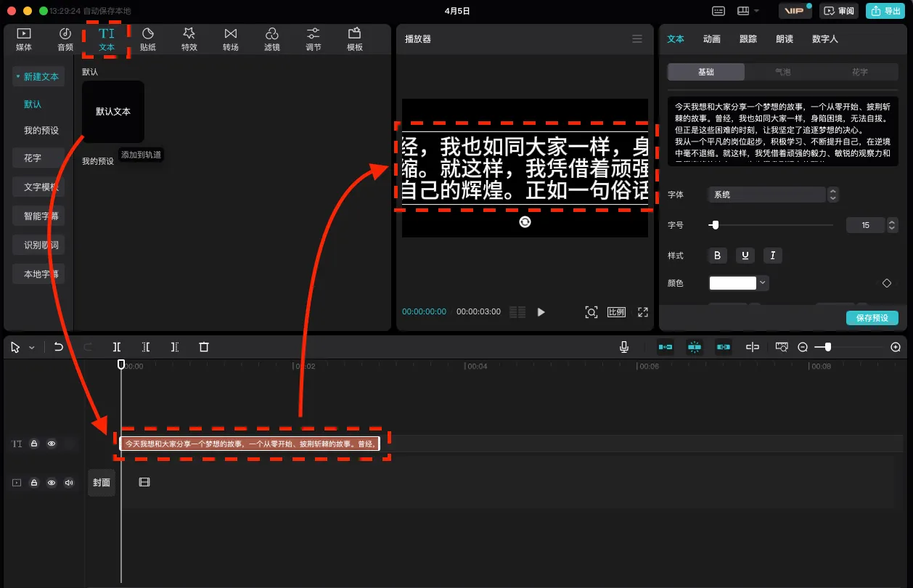Screen dimensions: 913x588
Task: Click the keyframe diamond beside 颜色
Action: click(887, 283)
